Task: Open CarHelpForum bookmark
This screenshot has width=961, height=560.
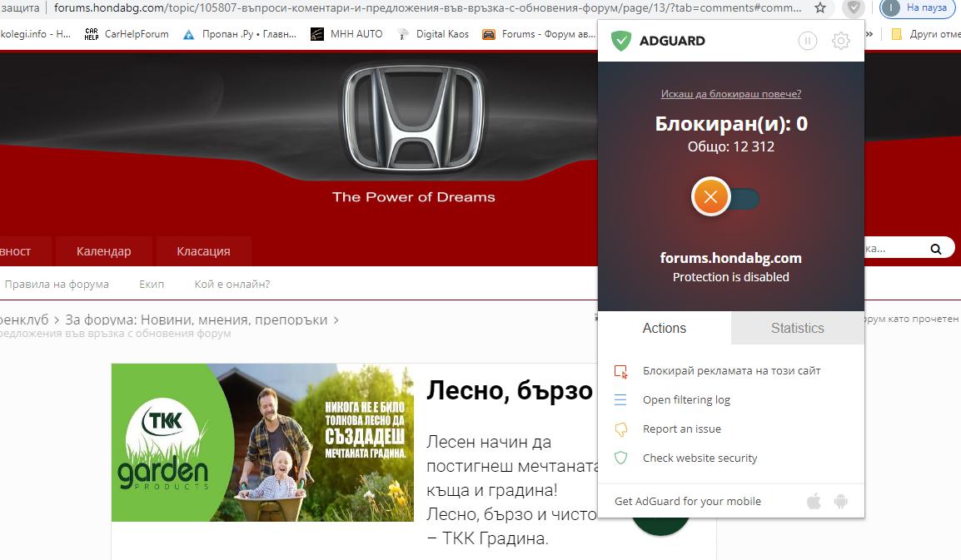Action: point(127,34)
